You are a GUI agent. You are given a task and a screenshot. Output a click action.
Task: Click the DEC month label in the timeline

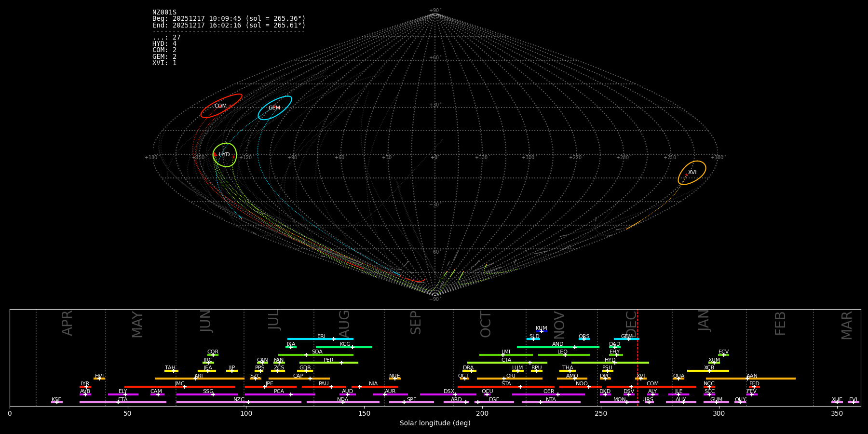(x=631, y=323)
